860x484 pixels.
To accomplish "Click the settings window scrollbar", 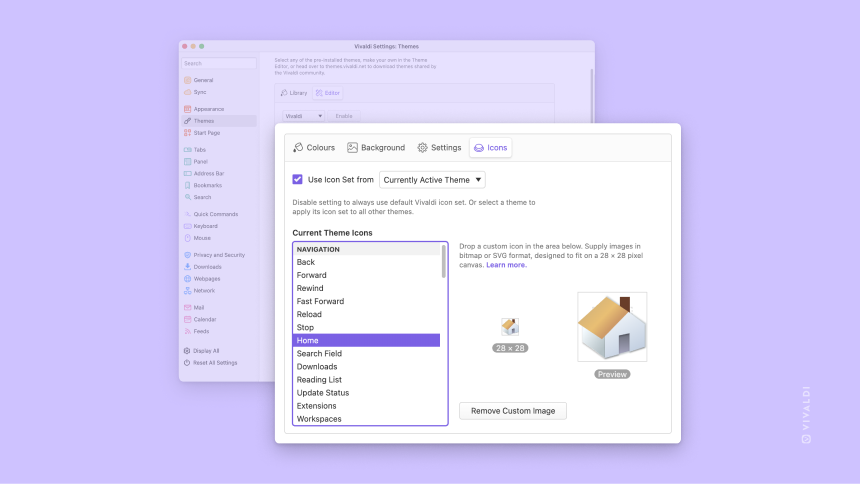I will (x=592, y=96).
